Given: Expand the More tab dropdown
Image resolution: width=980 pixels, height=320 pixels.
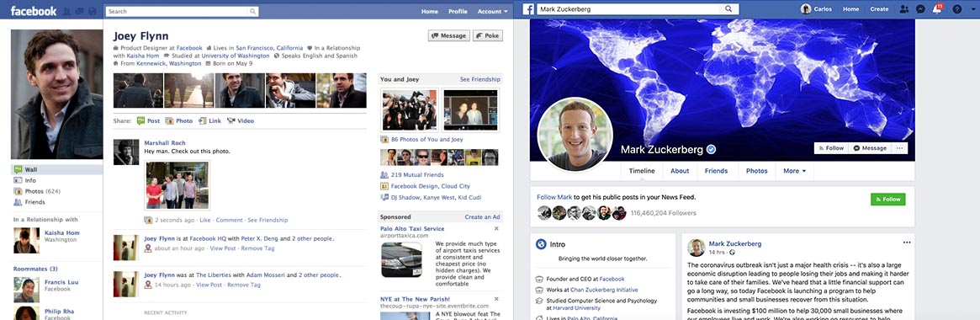Looking at the screenshot, I should 794,171.
